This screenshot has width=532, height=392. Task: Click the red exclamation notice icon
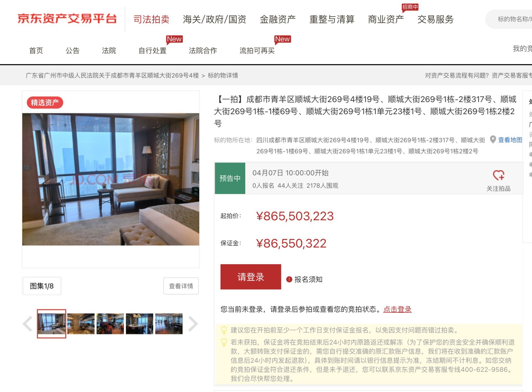(x=289, y=279)
